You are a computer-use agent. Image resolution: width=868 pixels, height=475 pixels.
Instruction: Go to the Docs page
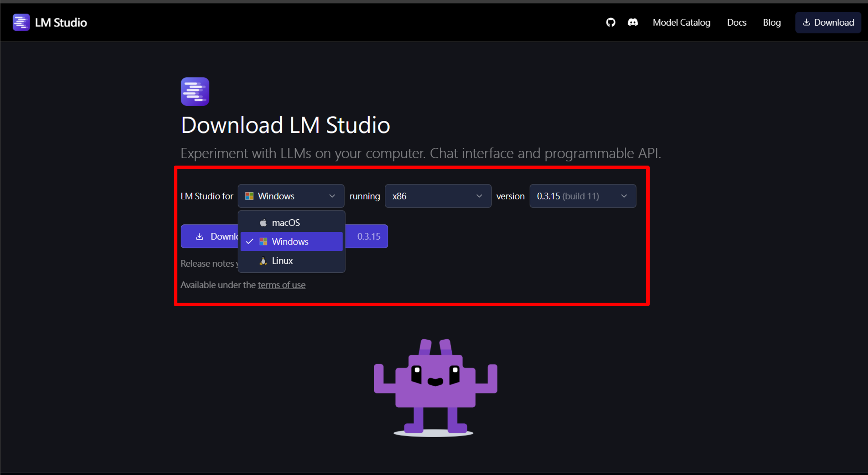(736, 22)
